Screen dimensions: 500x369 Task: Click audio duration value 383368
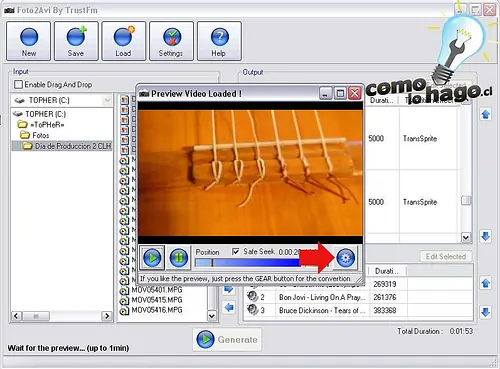point(385,310)
